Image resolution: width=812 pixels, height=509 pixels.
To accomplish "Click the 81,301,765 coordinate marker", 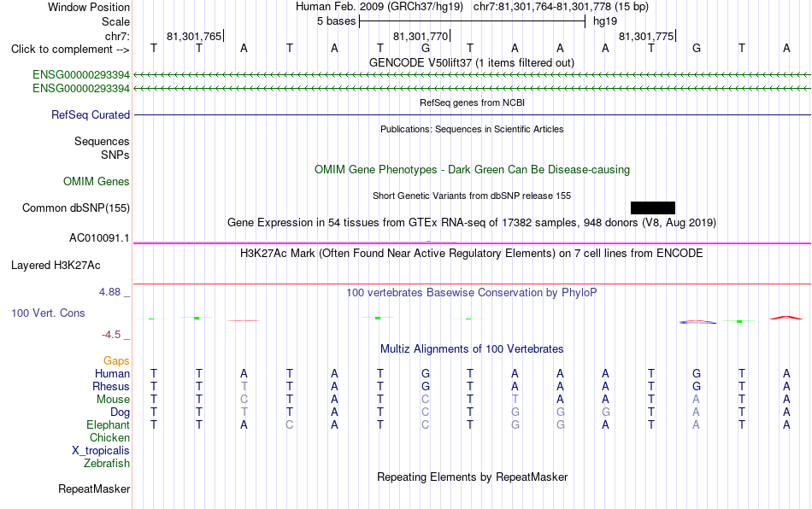I will tap(195, 36).
